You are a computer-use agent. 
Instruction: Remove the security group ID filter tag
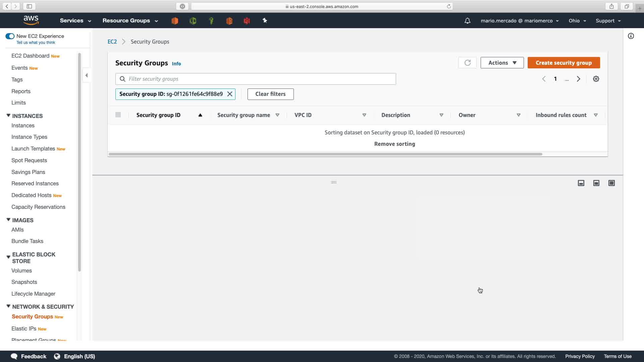tap(230, 94)
